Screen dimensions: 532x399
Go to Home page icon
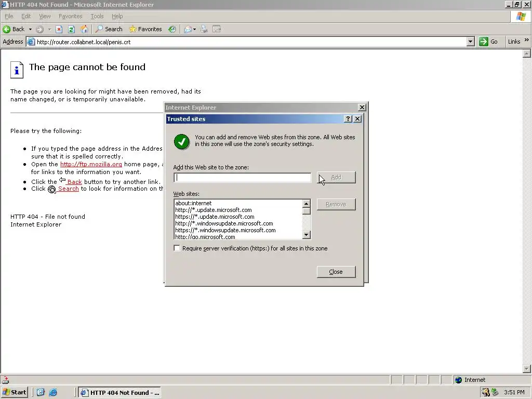pos(84,29)
